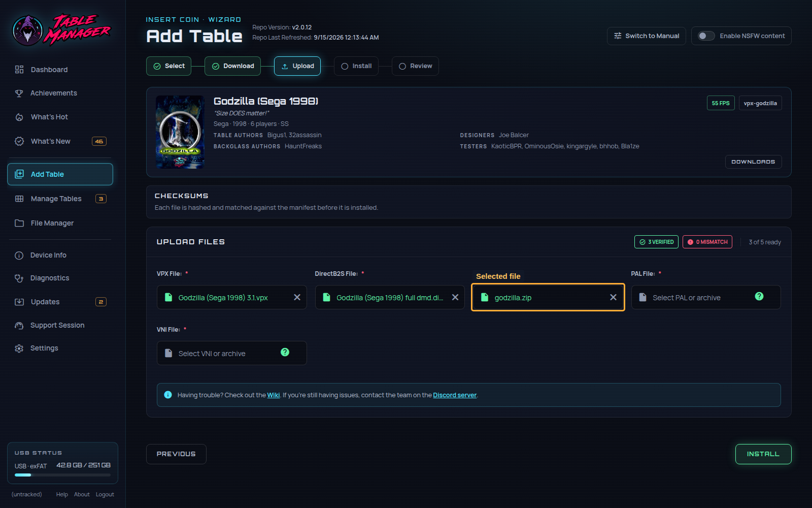Screen dimensions: 812x508
Task: Remove the Godzilla 3.1.vpx file
Action: (297, 297)
